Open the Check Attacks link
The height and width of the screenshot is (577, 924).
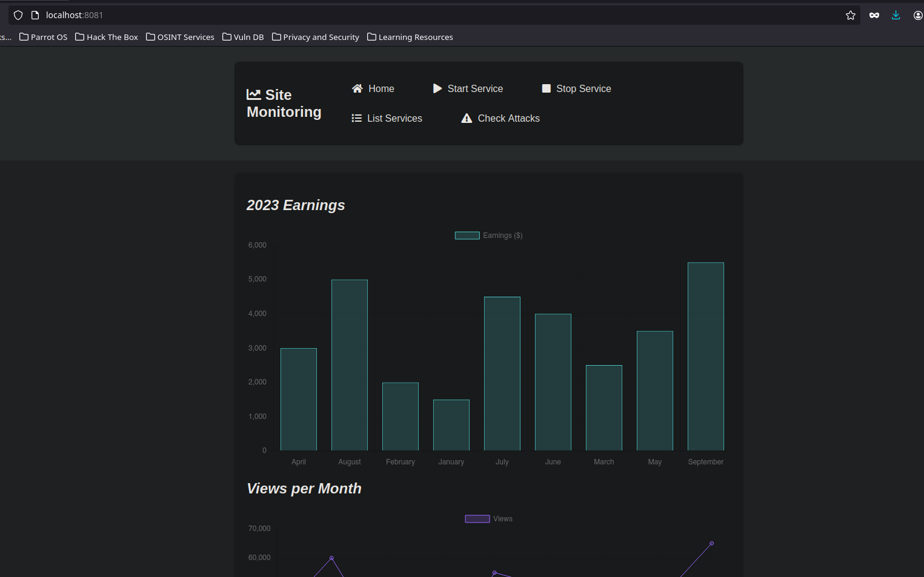(500, 118)
